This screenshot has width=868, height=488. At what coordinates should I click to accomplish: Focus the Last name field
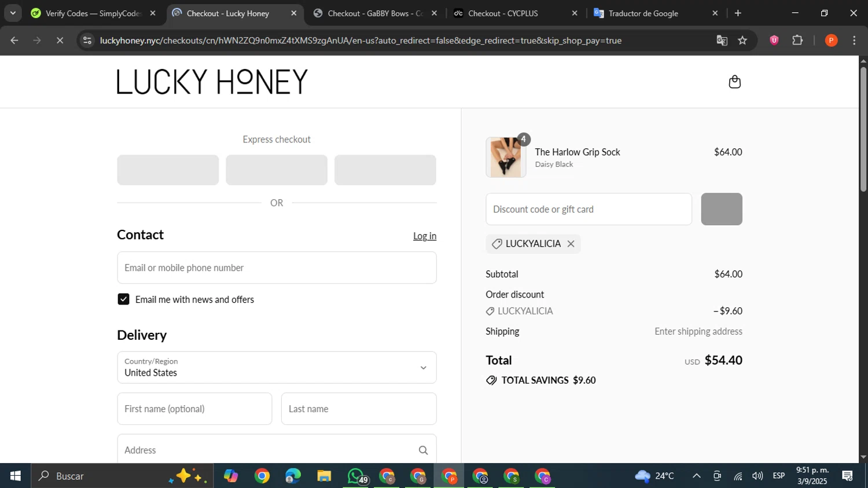[359, 409]
